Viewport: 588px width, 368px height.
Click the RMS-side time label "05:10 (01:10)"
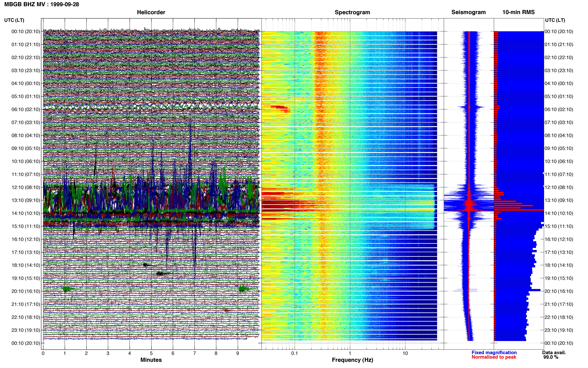559,97
